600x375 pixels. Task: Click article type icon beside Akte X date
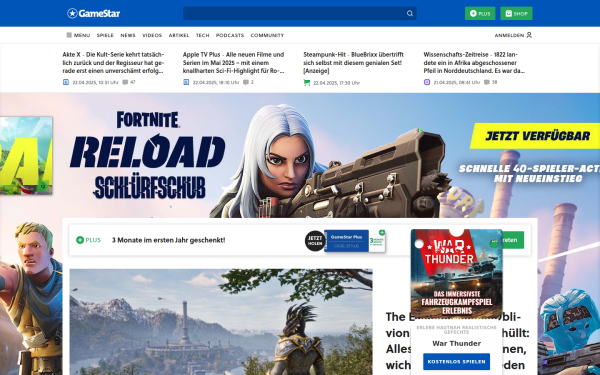pos(66,82)
